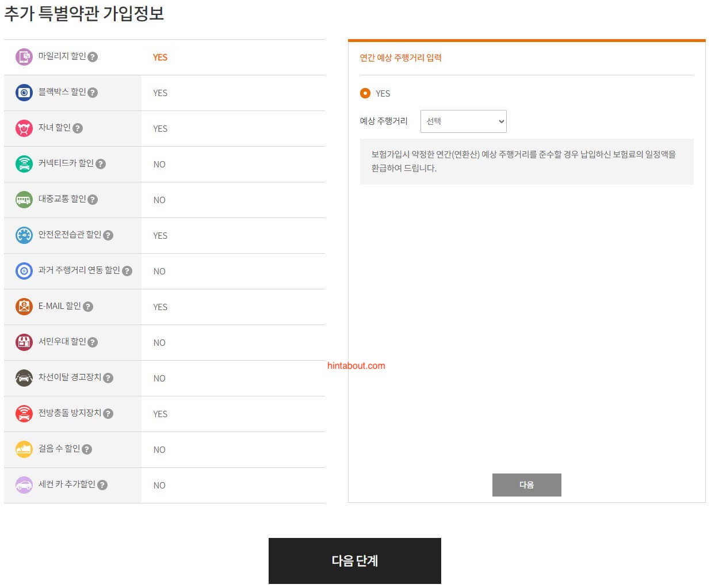The image size is (711, 588).
Task: Click the 다음 단계 button
Action: [x=354, y=561]
